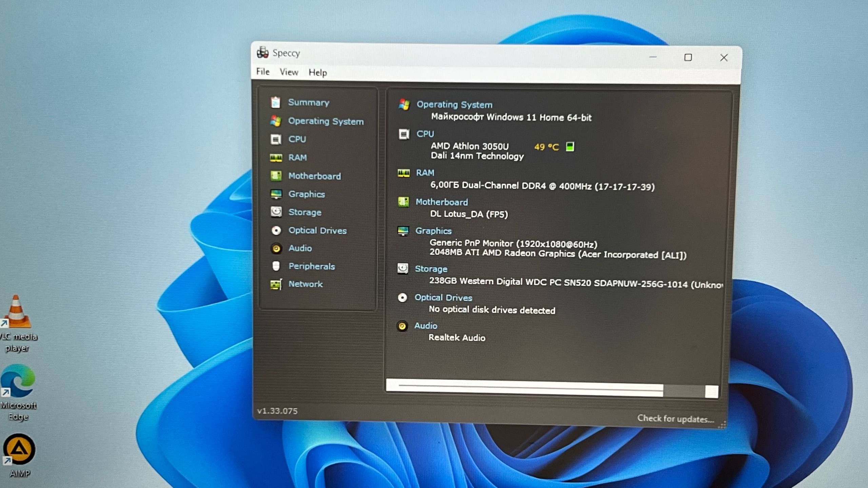Click the RAM module icon in sidebar
868x488 pixels.
pyautogui.click(x=276, y=158)
